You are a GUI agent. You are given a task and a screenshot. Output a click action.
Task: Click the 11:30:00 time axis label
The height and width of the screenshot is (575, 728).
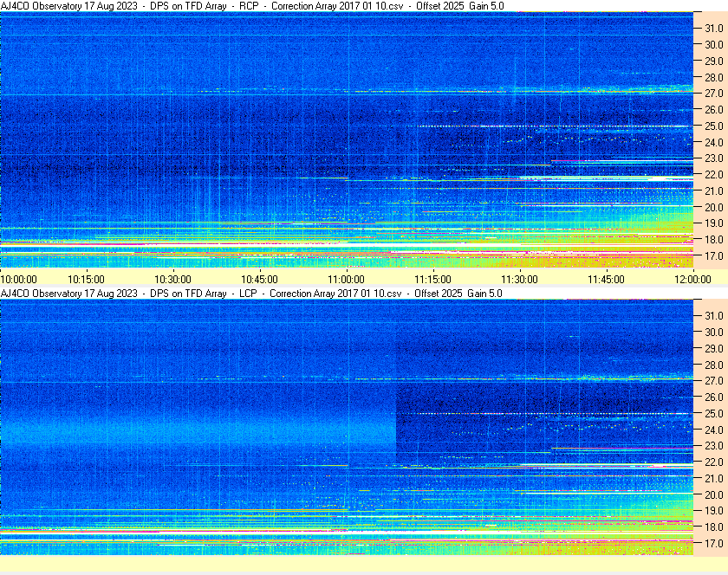pyautogui.click(x=519, y=279)
